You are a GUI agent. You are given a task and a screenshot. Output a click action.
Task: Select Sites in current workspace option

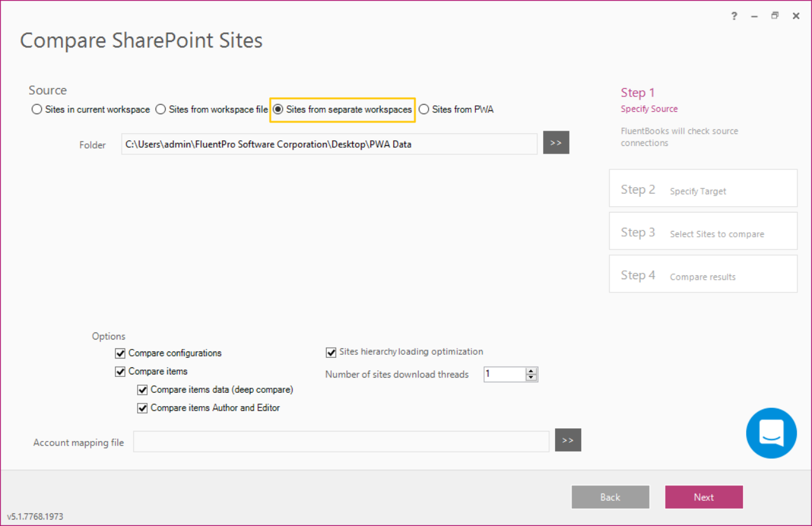click(91, 109)
